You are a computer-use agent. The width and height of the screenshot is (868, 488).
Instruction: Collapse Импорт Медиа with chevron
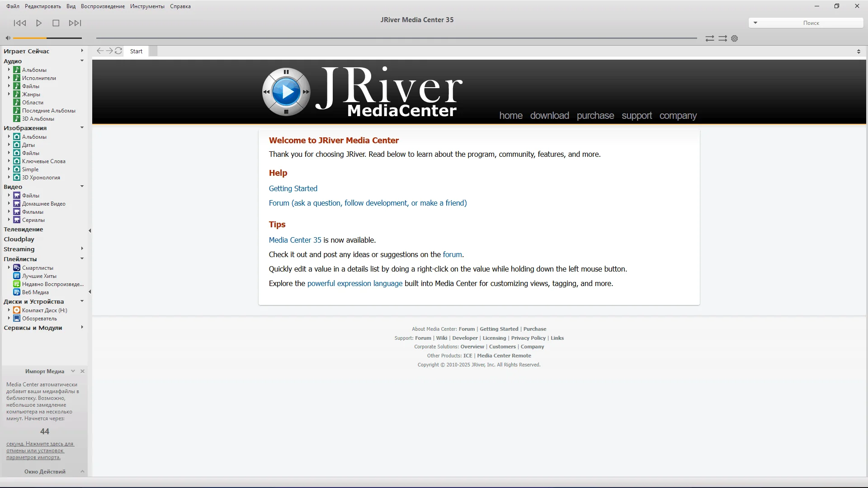tap(73, 371)
